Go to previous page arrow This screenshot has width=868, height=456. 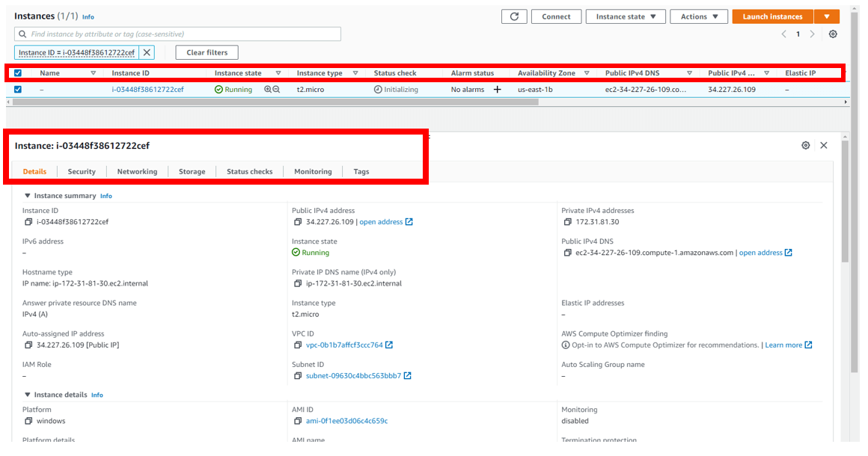coord(784,34)
